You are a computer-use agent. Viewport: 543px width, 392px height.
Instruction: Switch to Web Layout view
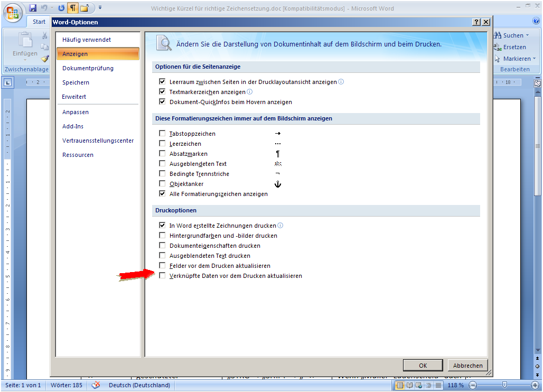(419, 385)
